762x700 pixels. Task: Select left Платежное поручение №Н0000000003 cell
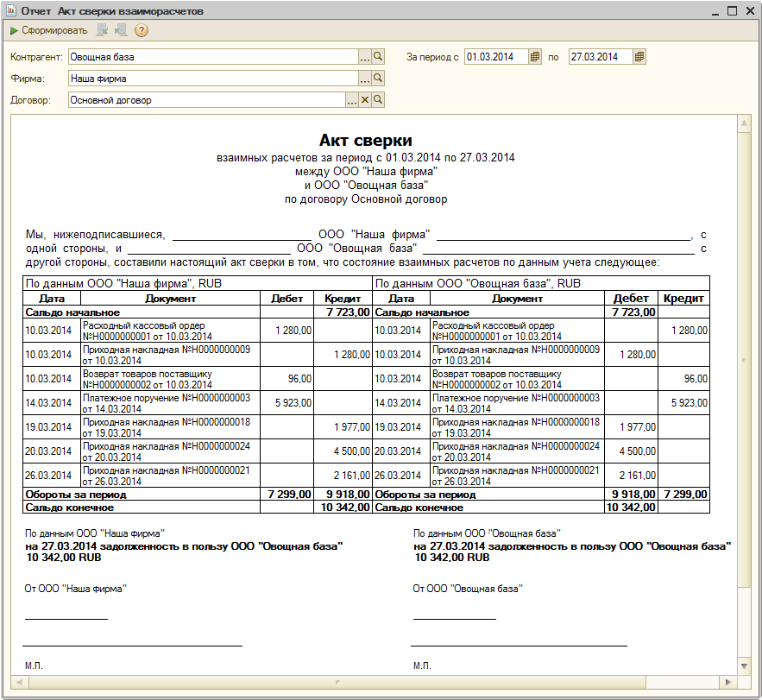[x=170, y=403]
